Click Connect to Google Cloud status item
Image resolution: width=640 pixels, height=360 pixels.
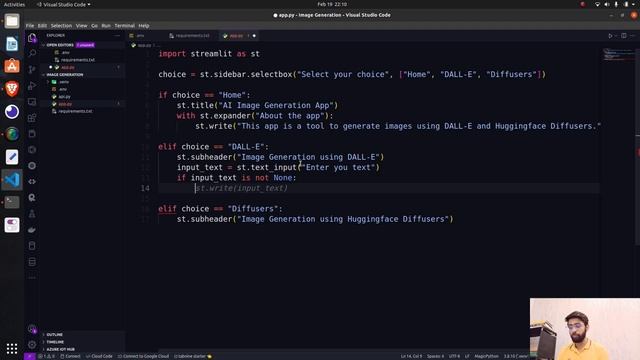point(143,356)
